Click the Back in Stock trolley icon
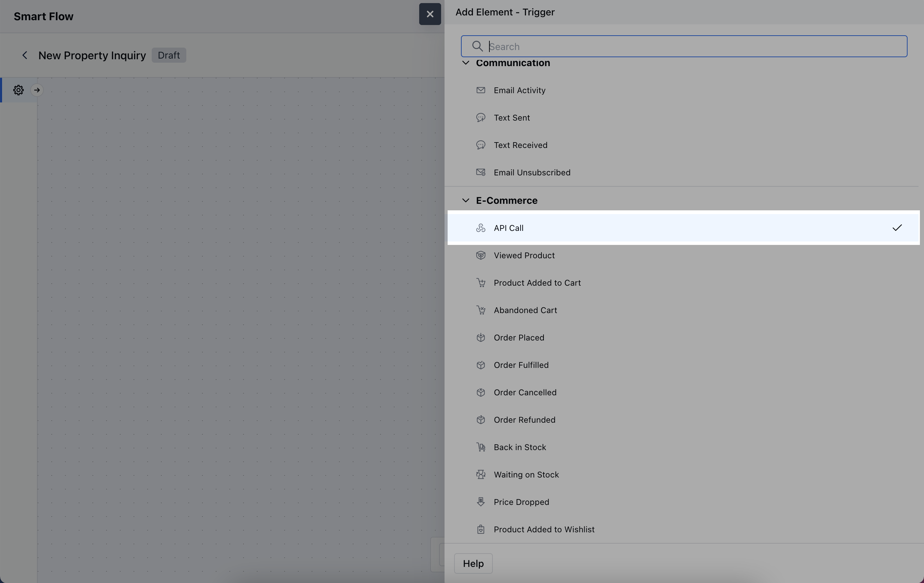924x583 pixels. (x=480, y=447)
